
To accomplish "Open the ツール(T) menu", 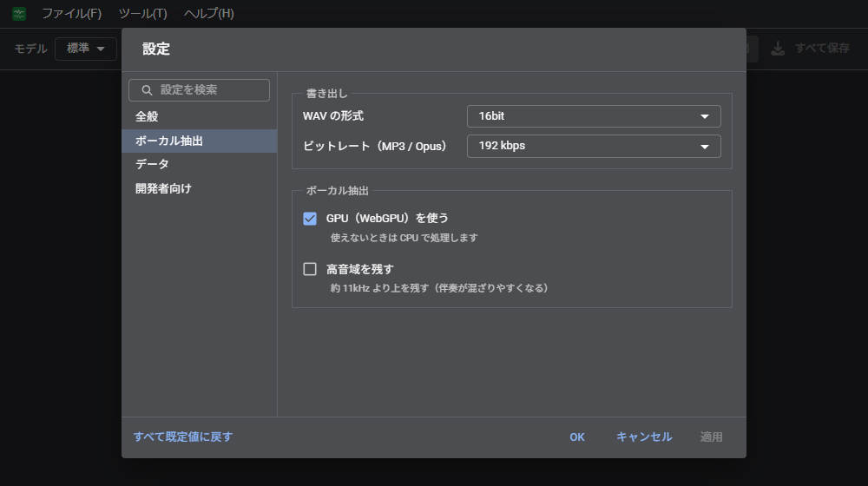I will click(x=143, y=13).
